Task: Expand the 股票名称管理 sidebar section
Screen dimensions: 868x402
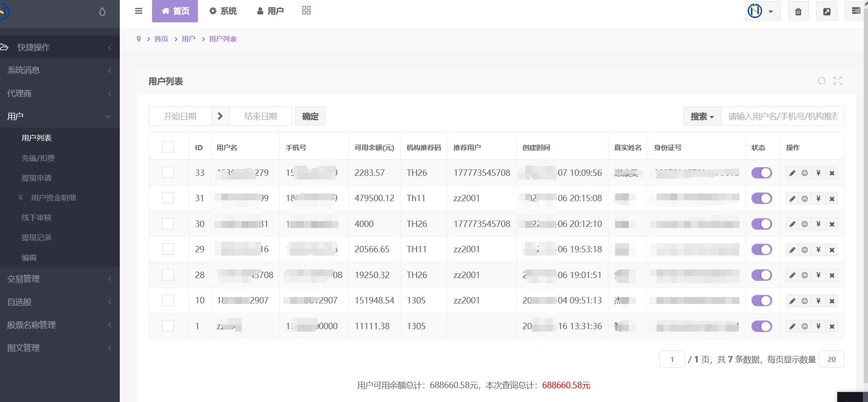Action: (x=60, y=325)
